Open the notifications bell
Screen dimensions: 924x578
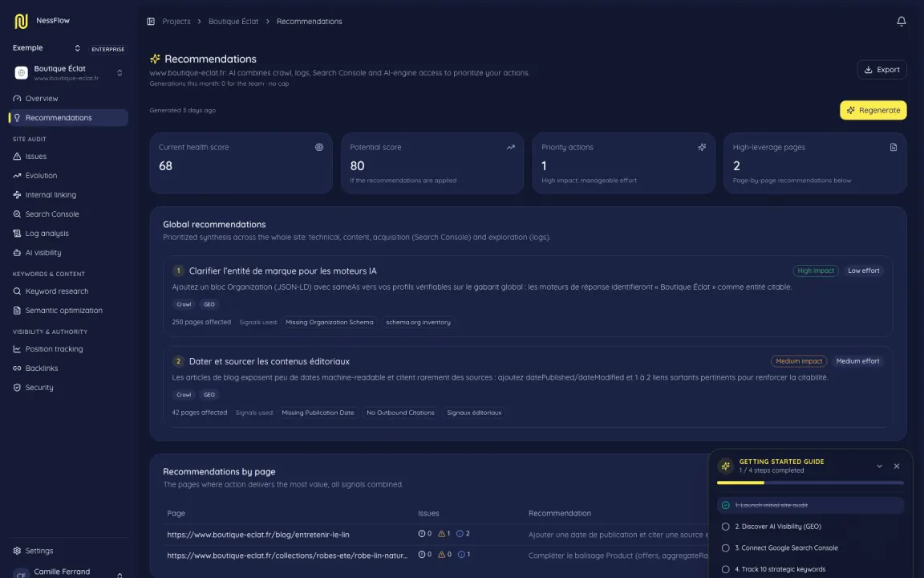(x=901, y=21)
